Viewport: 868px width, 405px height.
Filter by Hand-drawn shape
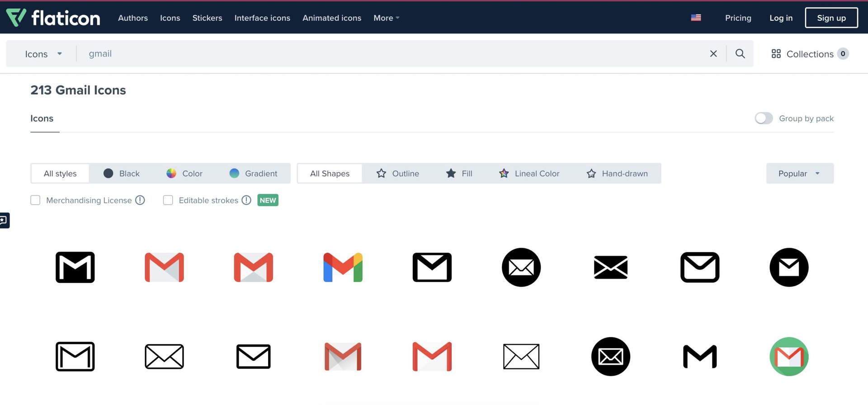[x=617, y=173]
